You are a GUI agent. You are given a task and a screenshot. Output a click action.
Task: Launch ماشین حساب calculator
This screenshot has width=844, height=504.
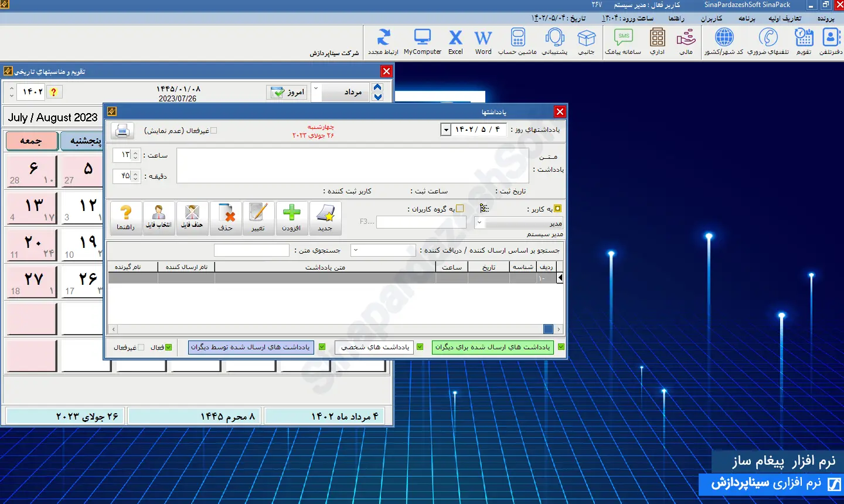tap(518, 42)
